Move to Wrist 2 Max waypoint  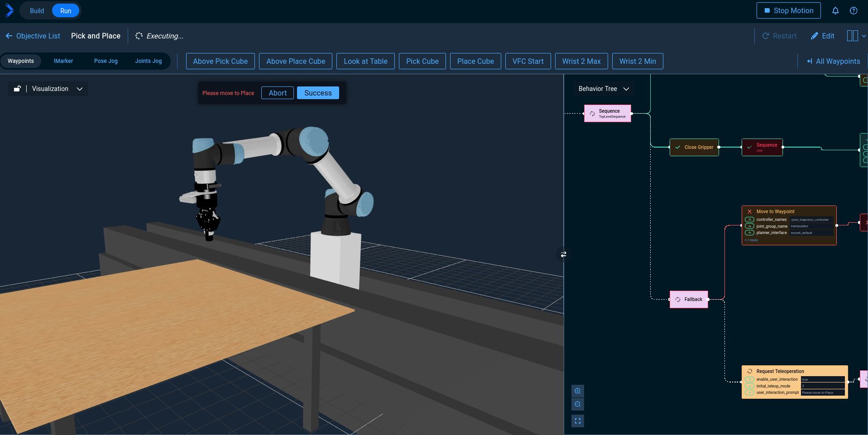click(x=581, y=61)
